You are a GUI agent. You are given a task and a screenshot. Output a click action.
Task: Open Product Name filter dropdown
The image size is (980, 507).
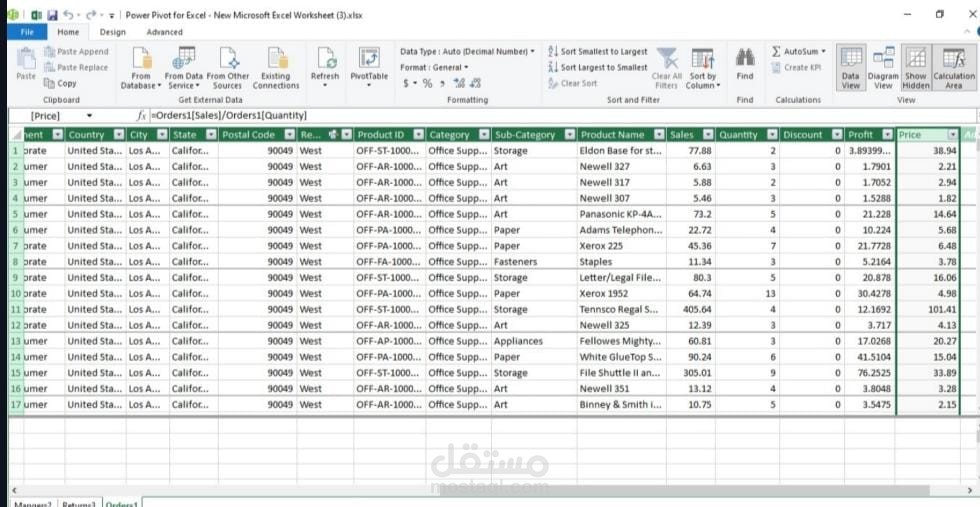tap(658, 135)
